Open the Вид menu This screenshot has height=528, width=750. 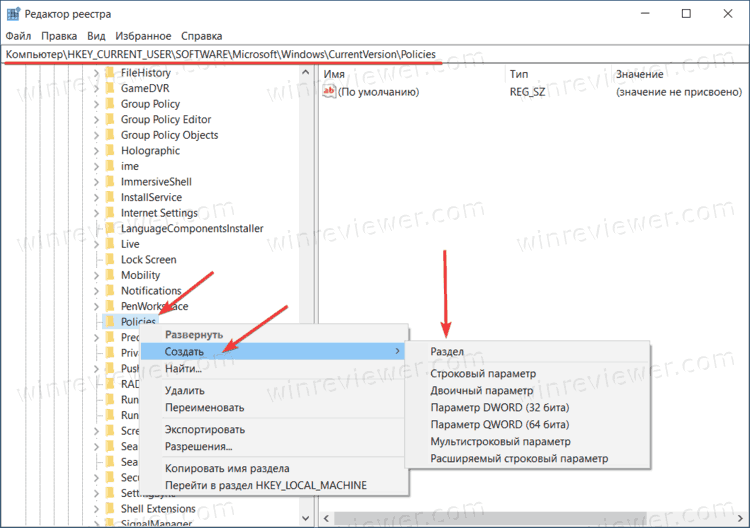tap(96, 36)
